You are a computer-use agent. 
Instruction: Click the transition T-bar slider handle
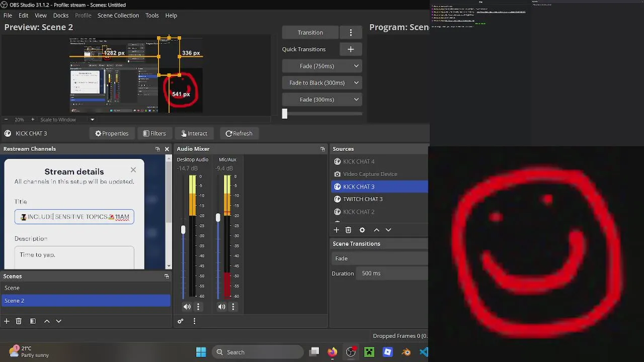[x=284, y=114]
